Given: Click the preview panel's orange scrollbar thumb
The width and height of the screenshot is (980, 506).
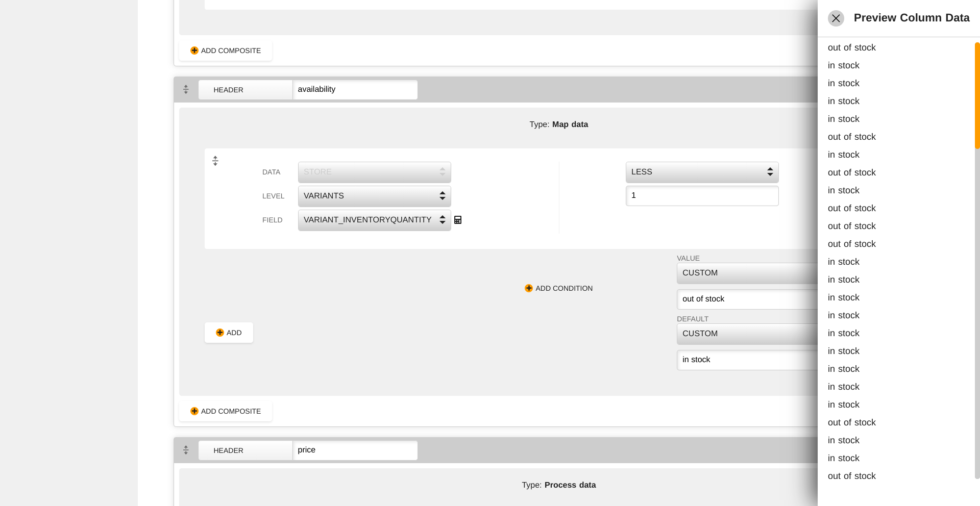Looking at the screenshot, I should tap(977, 95).
